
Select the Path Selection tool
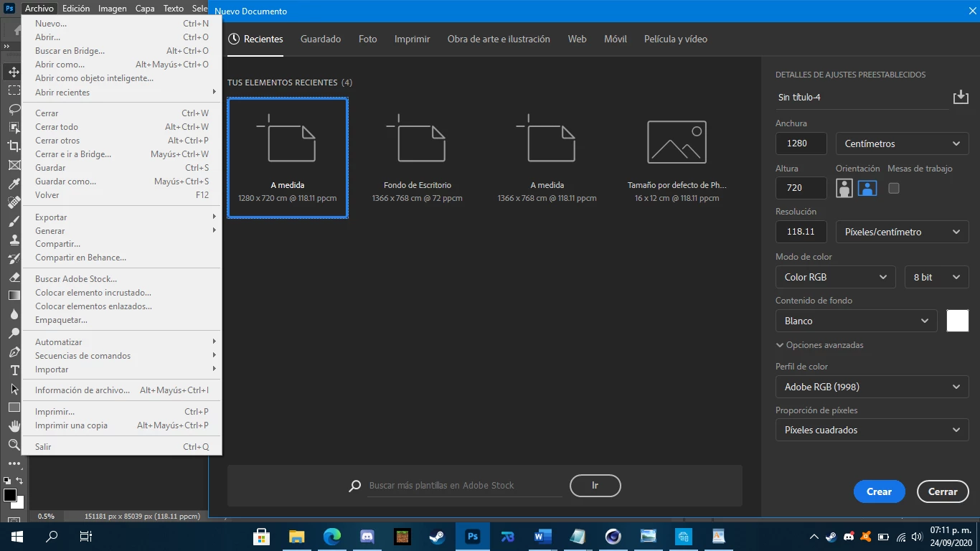click(x=14, y=389)
